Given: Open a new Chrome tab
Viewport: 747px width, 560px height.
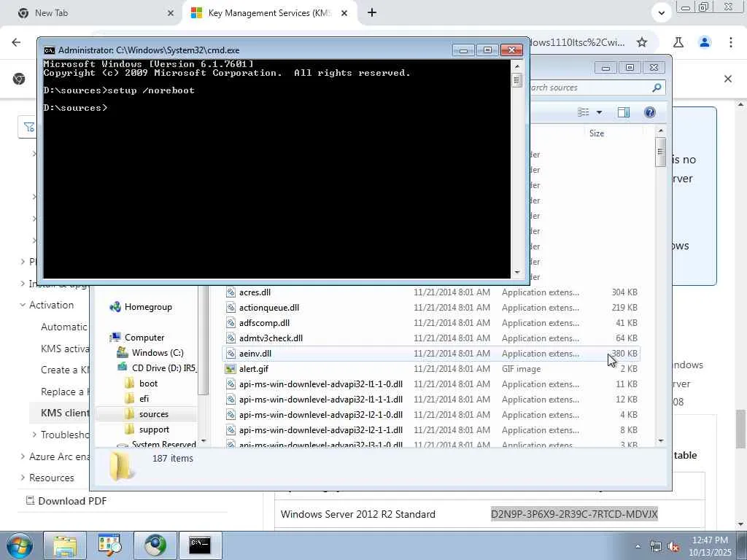Looking at the screenshot, I should pos(372,13).
